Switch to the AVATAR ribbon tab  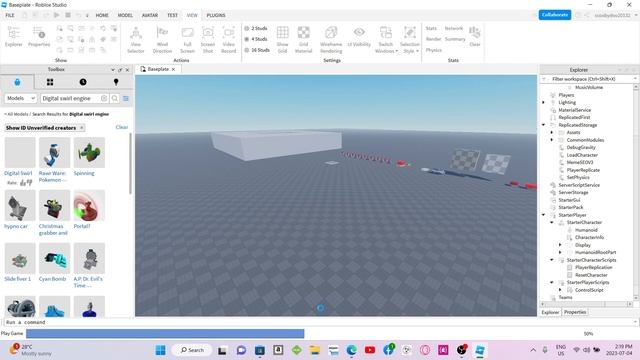coord(150,15)
